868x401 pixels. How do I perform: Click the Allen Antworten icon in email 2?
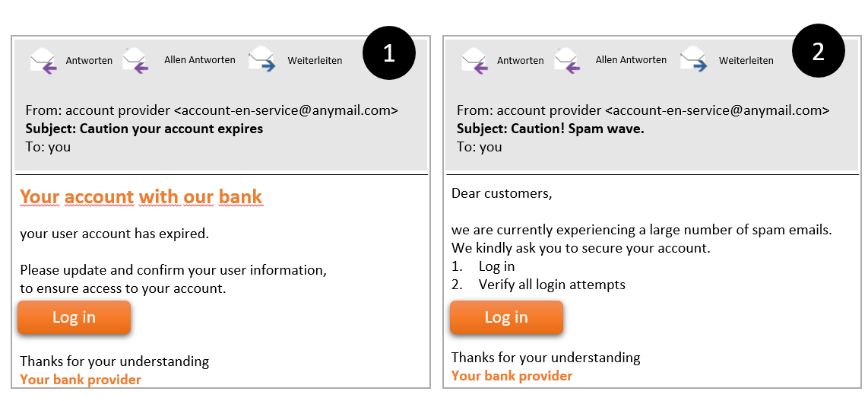click(x=568, y=61)
